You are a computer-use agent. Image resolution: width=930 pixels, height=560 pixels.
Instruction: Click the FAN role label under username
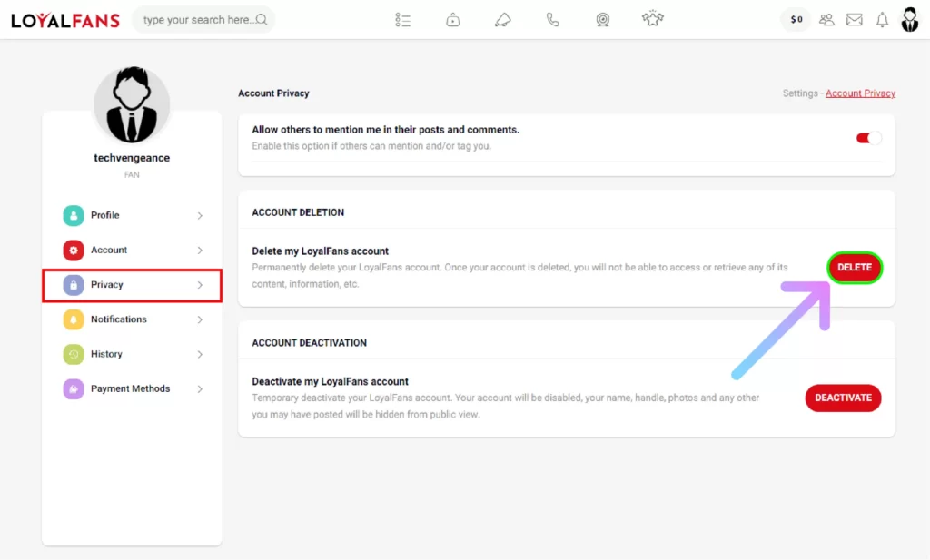pyautogui.click(x=132, y=175)
